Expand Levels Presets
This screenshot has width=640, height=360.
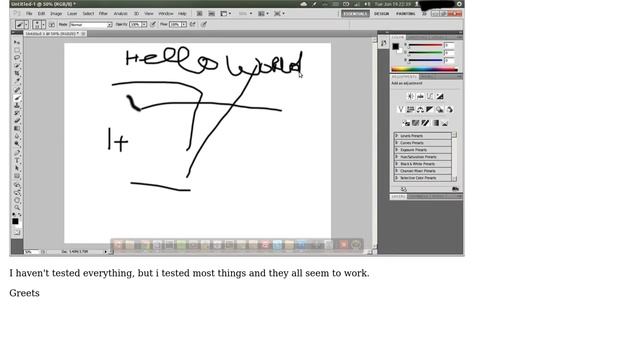pos(423,136)
